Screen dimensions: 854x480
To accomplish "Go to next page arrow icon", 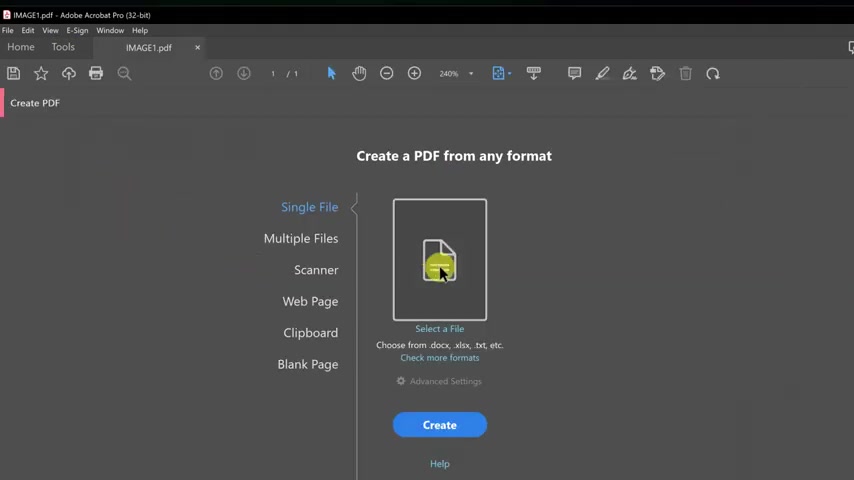I will 244,74.
